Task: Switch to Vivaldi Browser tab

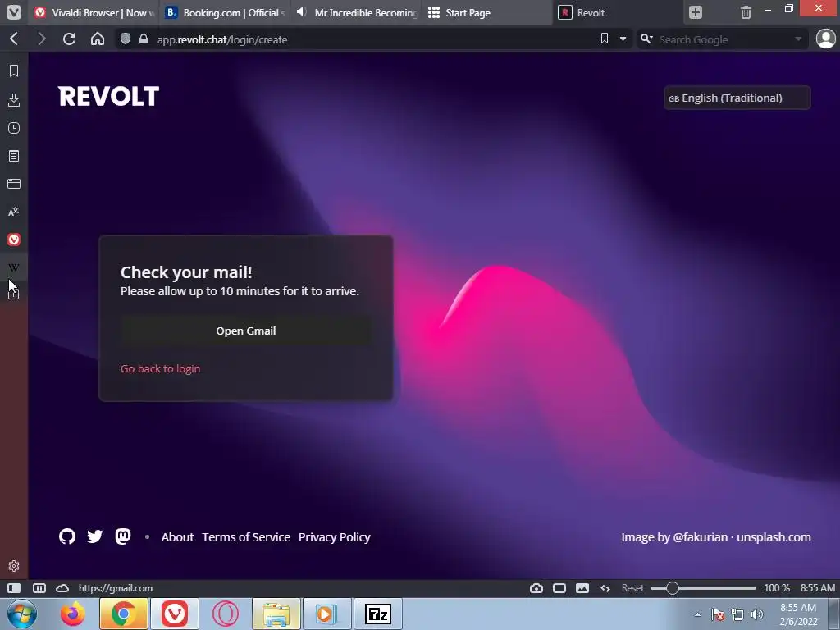Action: 94,12
